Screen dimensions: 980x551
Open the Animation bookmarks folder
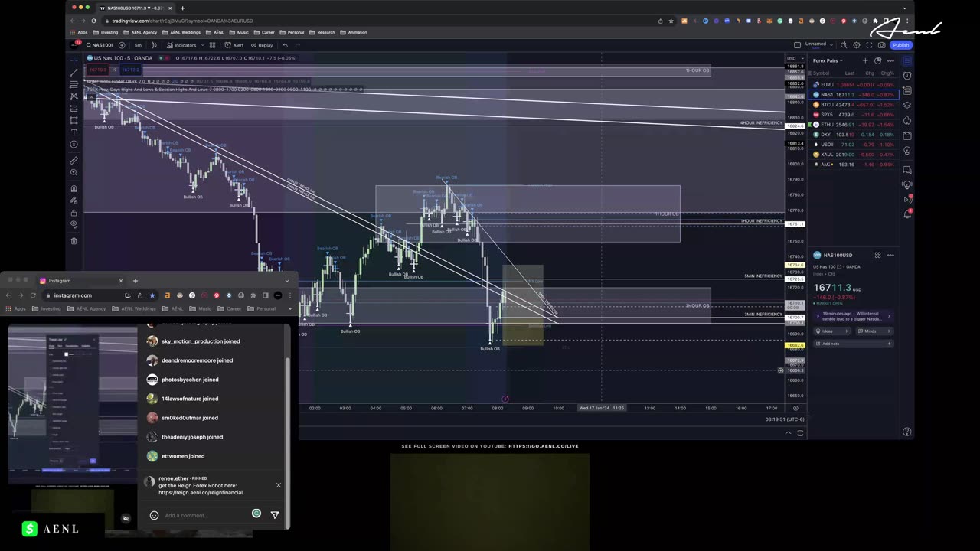click(x=354, y=32)
